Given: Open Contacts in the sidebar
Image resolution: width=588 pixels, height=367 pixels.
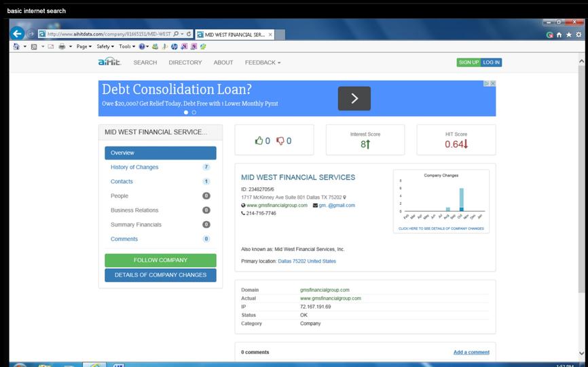Looking at the screenshot, I should [x=160, y=182].
